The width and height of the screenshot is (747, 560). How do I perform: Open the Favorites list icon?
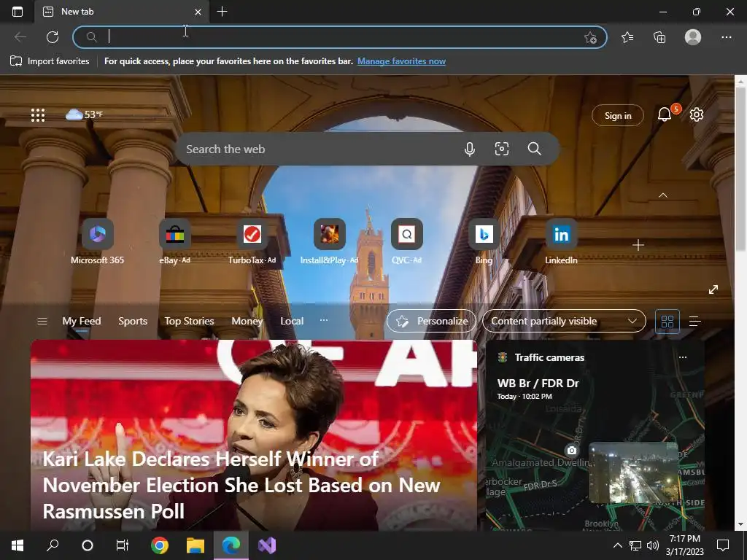coord(627,36)
